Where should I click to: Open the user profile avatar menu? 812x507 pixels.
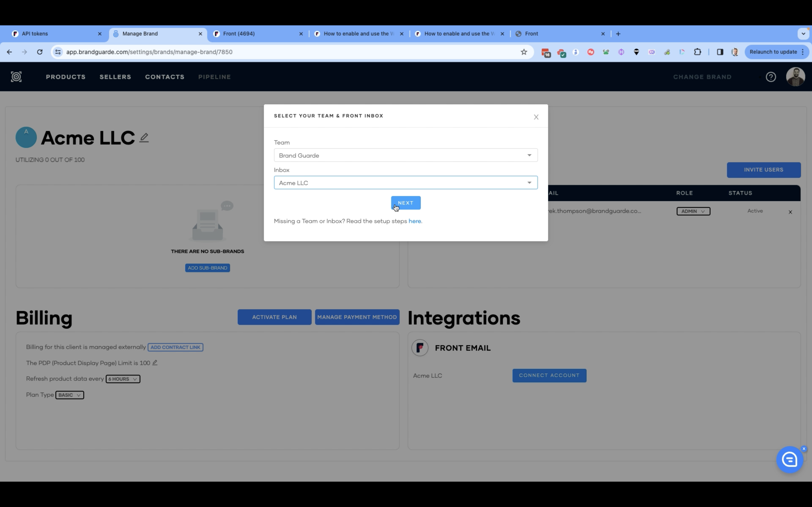click(x=795, y=77)
